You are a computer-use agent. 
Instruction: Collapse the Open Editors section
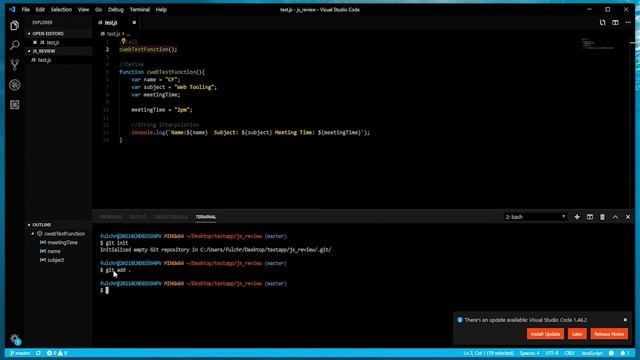tap(29, 33)
